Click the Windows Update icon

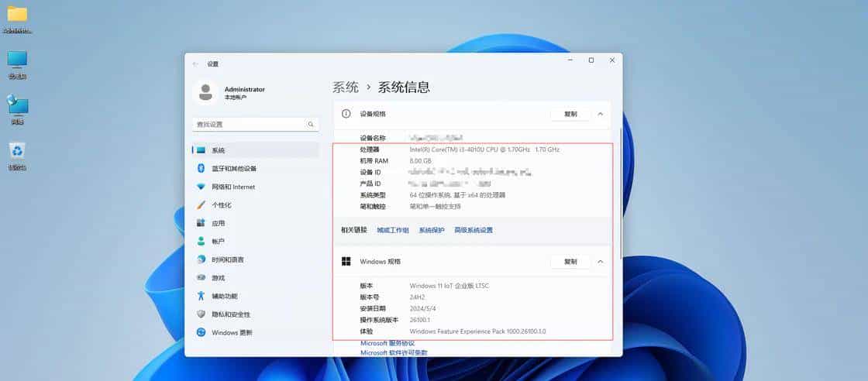[201, 332]
